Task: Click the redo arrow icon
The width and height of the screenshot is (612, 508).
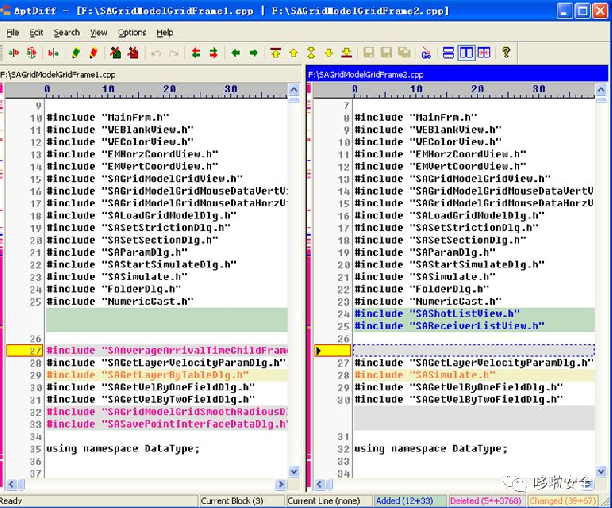Action: pos(173,53)
